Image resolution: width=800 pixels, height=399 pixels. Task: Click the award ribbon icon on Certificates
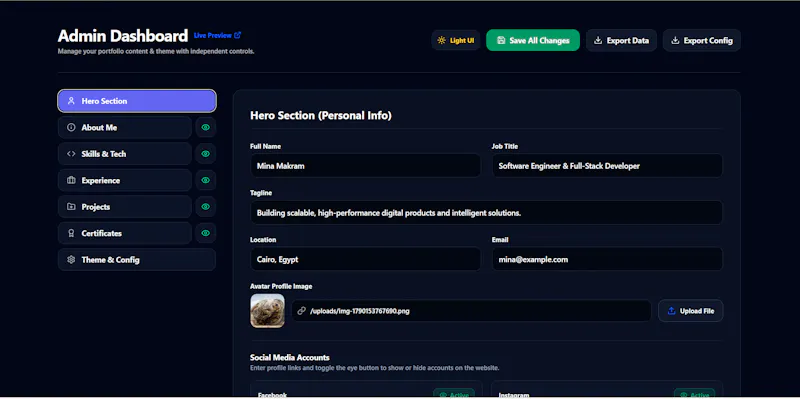pos(71,233)
